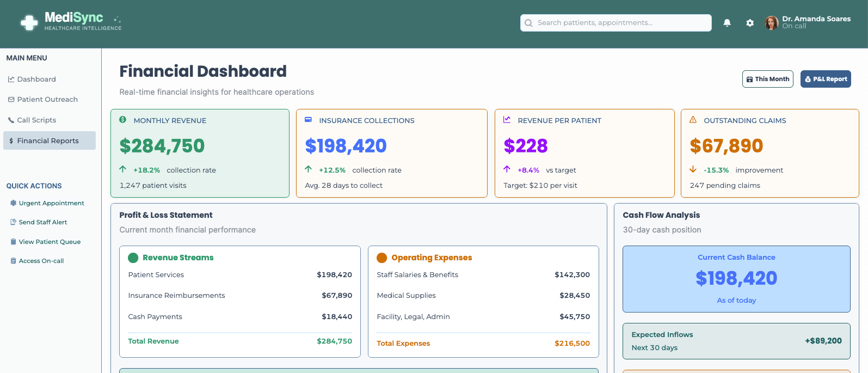Click the $284,750 monthly revenue value
Viewport: 868px width, 373px height.
[x=162, y=146]
